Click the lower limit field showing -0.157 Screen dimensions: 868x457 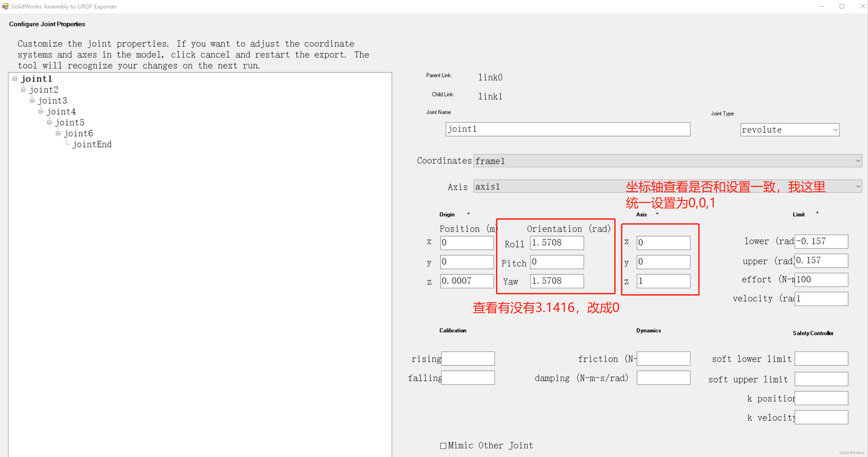click(821, 241)
